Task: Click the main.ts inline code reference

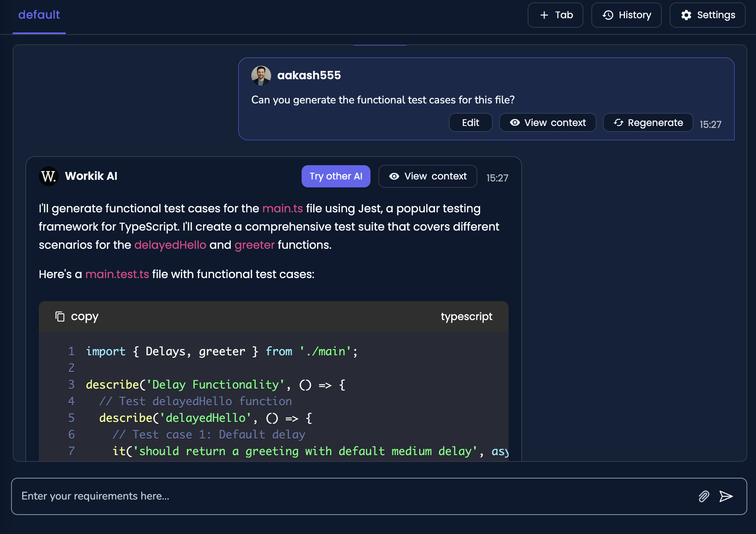Action: (283, 208)
